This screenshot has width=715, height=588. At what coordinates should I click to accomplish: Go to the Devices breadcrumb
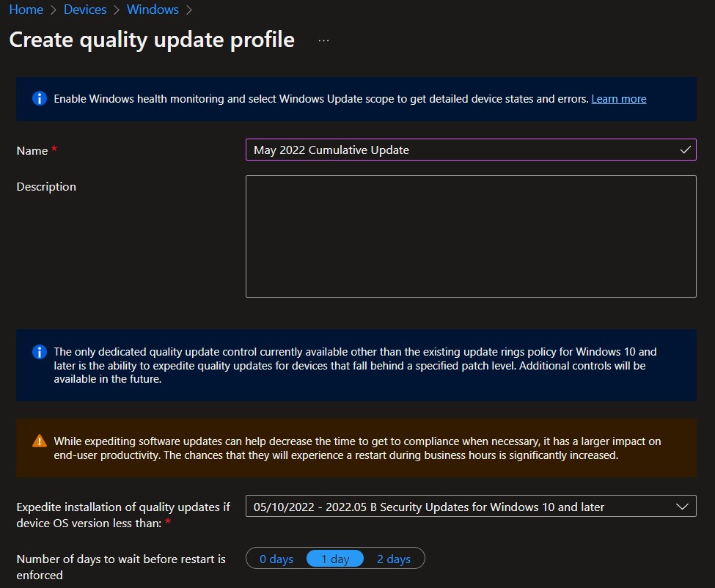pyautogui.click(x=85, y=9)
